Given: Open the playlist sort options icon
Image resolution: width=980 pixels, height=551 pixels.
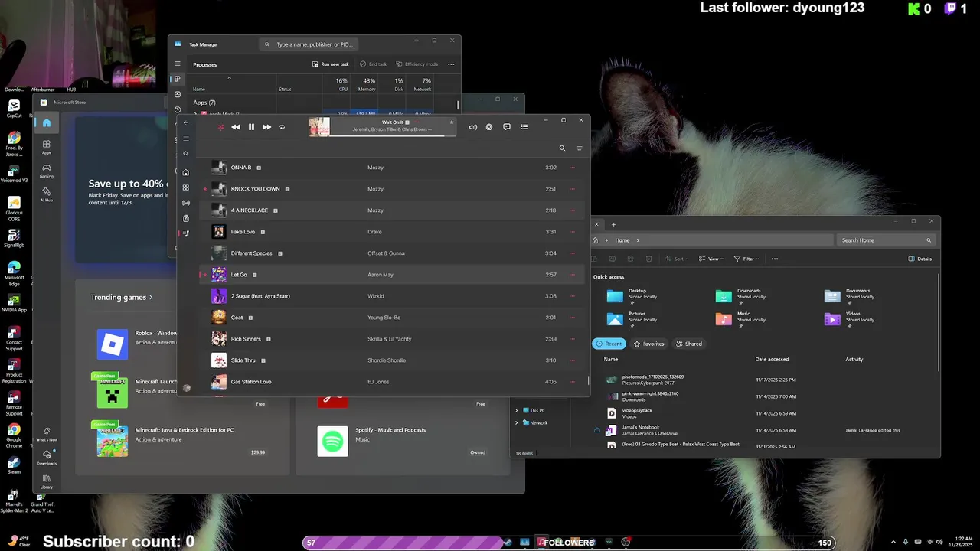Looking at the screenshot, I should click(x=579, y=148).
